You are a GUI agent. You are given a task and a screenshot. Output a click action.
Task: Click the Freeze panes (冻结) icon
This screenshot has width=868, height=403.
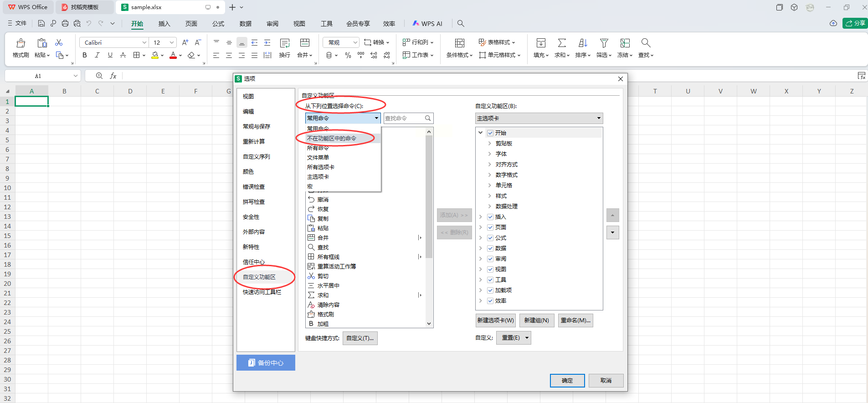click(x=625, y=43)
